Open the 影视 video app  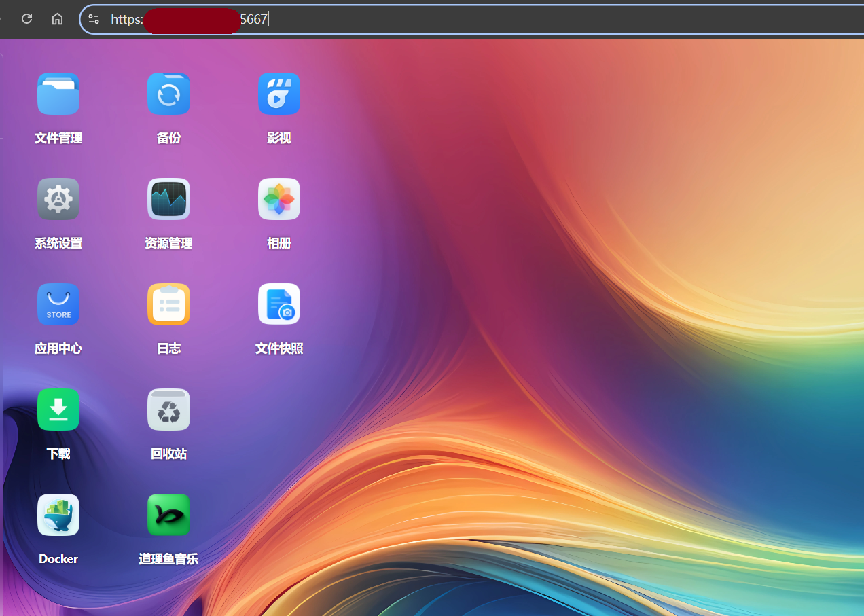(279, 94)
